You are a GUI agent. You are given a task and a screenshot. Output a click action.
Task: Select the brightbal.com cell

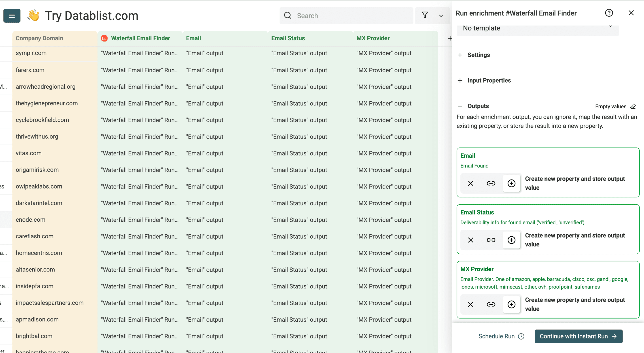55,336
